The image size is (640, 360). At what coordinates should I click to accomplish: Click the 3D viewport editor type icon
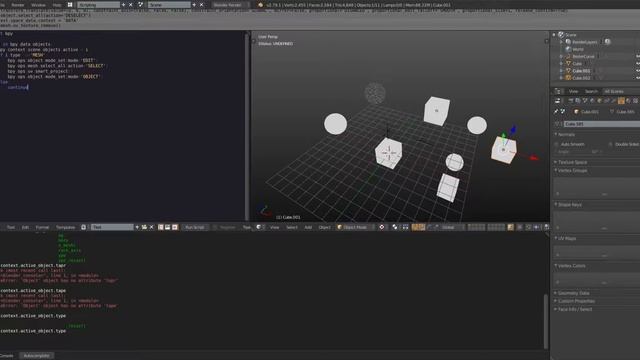[x=258, y=227]
